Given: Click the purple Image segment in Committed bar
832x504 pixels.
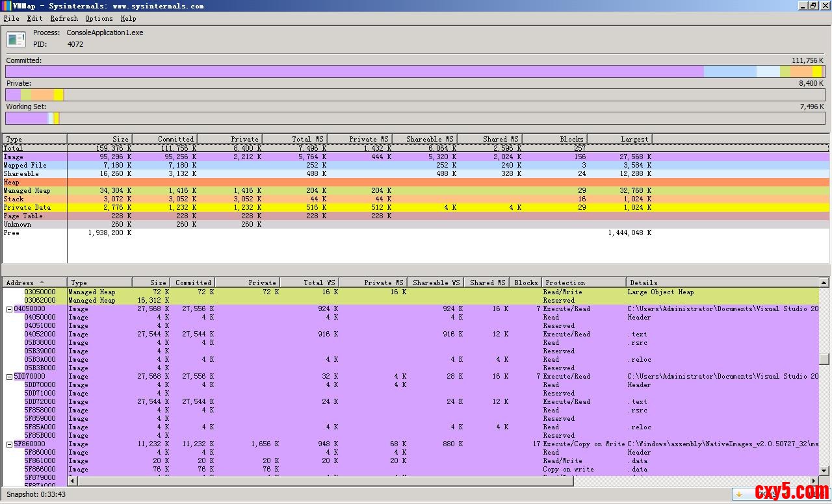Looking at the screenshot, I should click(x=354, y=71).
